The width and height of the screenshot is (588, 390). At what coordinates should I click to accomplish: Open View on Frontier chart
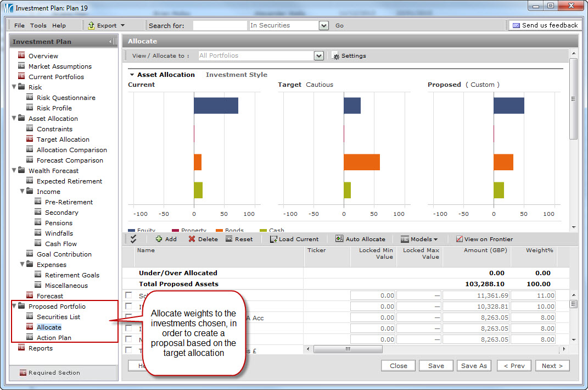[x=459, y=239]
